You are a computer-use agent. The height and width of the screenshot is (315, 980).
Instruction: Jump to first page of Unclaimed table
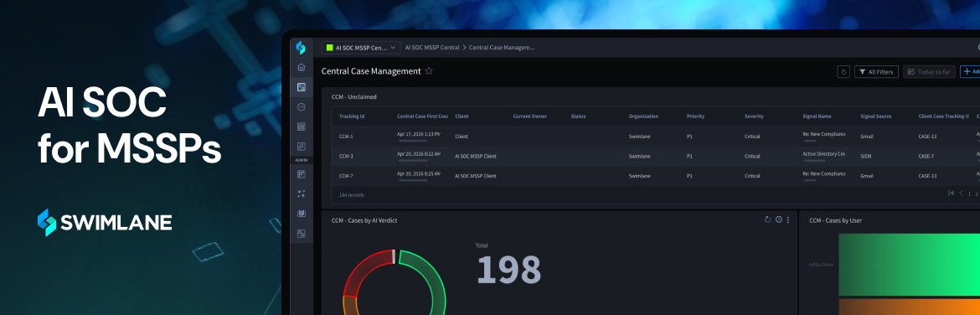[952, 194]
